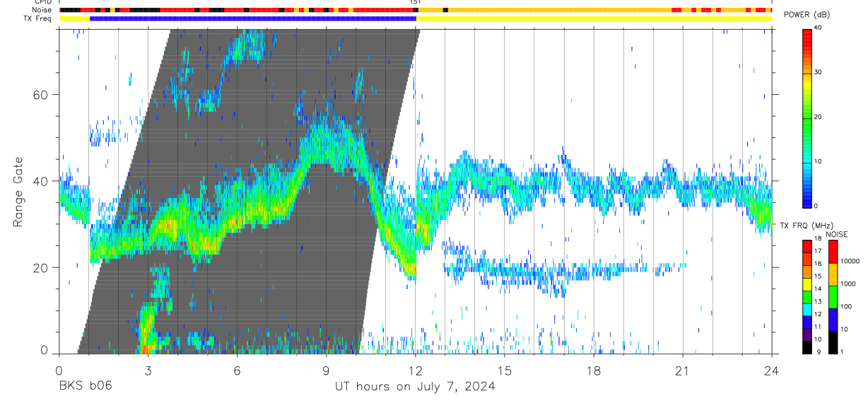Screen dimensions: 868x401
Task: Click the cyan 12 MHz TX FRQ swatch
Action: [807, 309]
